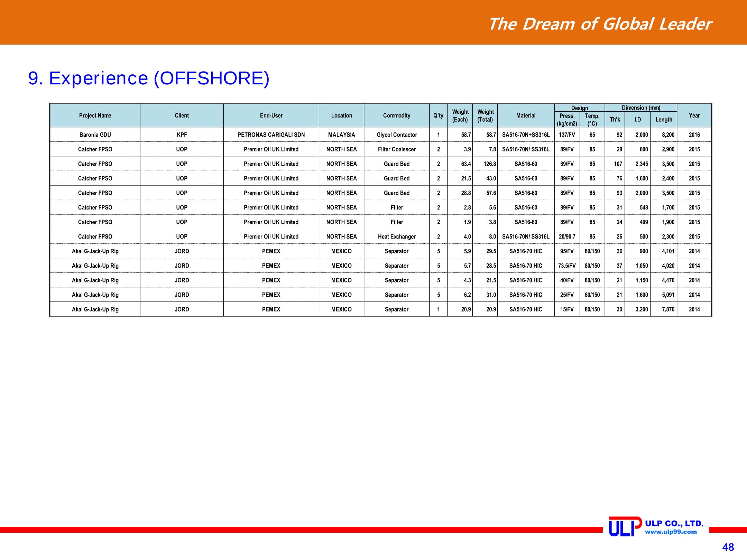The image size is (747, 560).
Task: Select the '20/90.7' pressure cell
Action: [567, 237]
